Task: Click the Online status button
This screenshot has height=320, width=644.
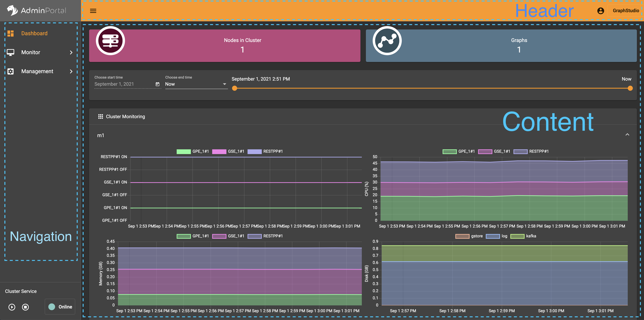Action: pyautogui.click(x=60, y=307)
